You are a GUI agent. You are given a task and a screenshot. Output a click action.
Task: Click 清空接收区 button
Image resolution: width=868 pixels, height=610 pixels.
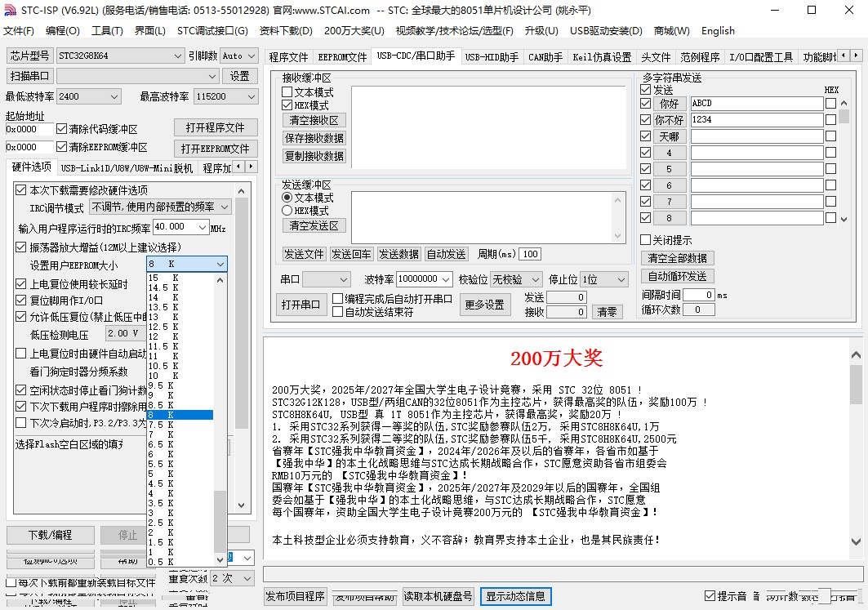(x=314, y=120)
